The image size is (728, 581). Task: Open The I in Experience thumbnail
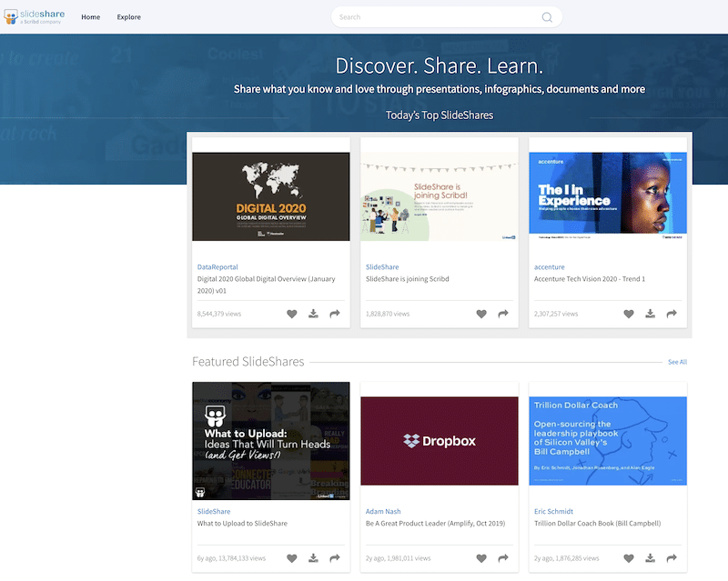point(608,196)
